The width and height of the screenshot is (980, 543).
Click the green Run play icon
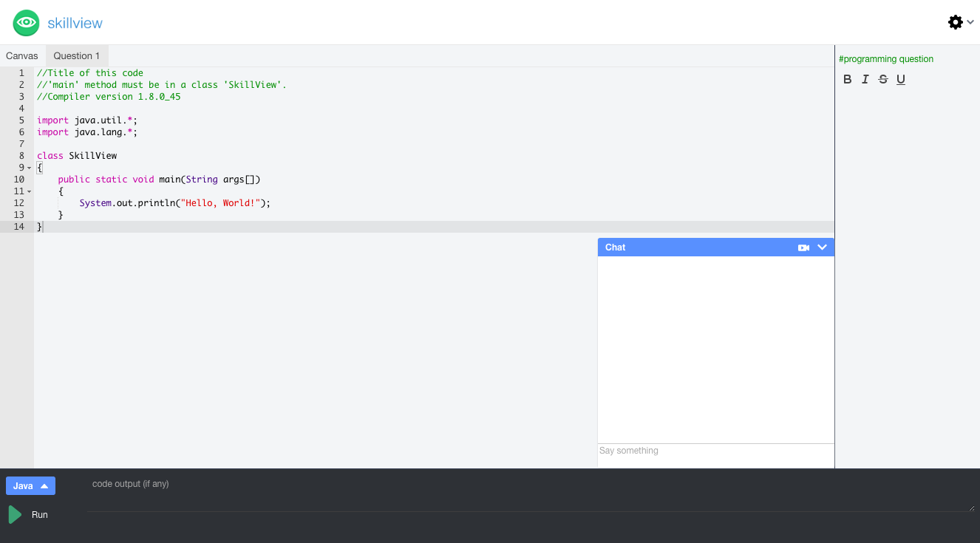point(14,514)
